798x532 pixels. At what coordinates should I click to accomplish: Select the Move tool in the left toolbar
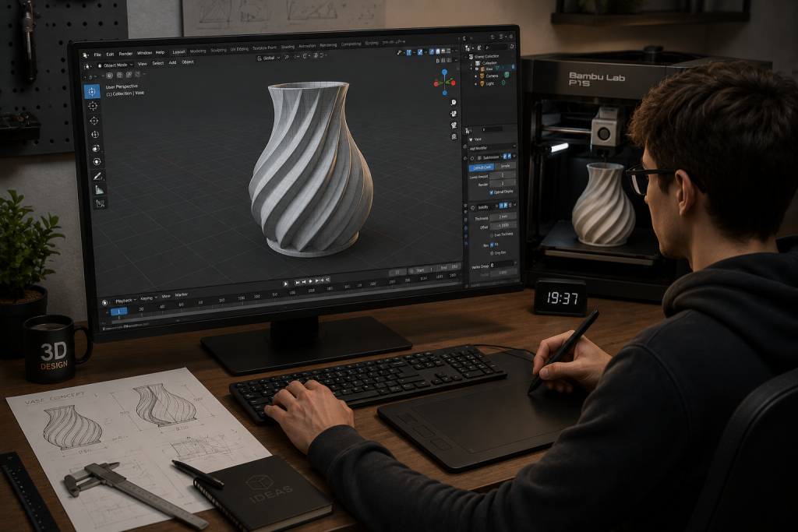pyautogui.click(x=94, y=121)
